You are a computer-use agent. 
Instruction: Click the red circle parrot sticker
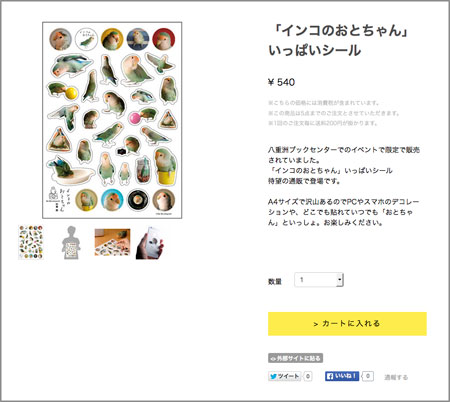pos(164,39)
